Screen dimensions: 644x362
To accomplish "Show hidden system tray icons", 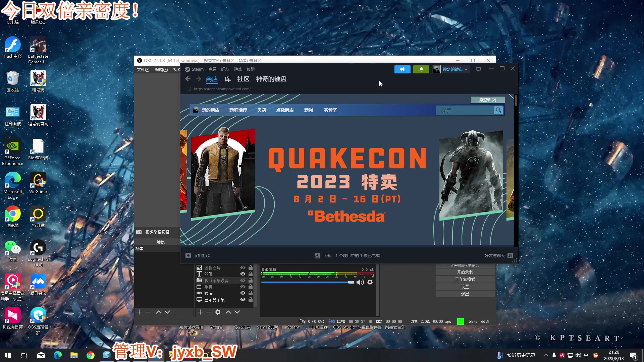I will tap(546, 355).
